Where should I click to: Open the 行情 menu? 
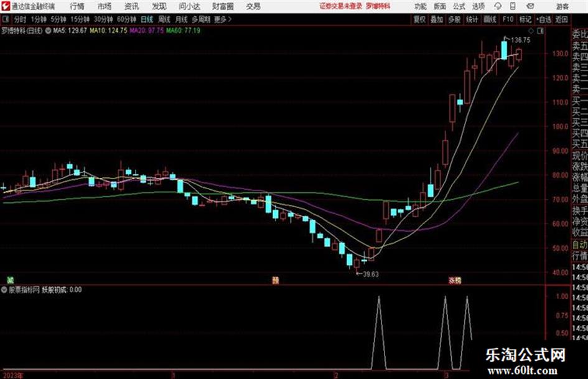tap(77, 6)
